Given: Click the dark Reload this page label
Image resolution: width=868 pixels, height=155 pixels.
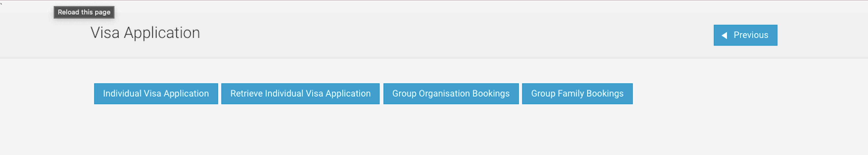Looking at the screenshot, I should coord(84,12).
